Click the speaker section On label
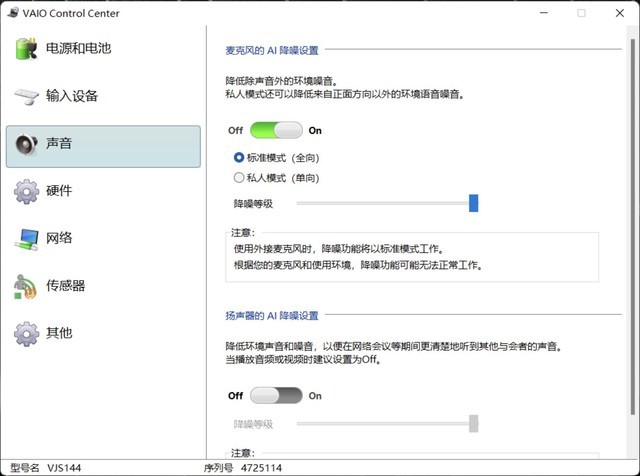The width and height of the screenshot is (640, 476). tap(315, 396)
